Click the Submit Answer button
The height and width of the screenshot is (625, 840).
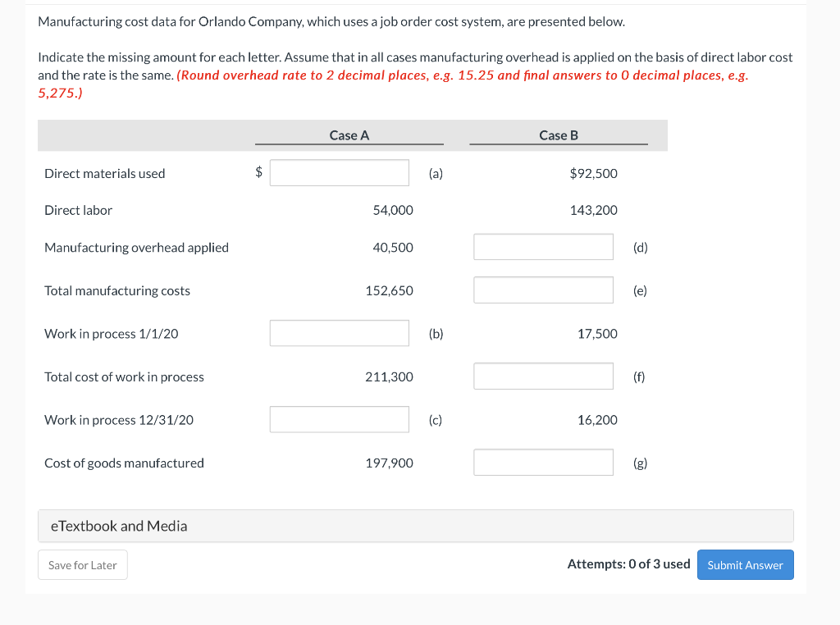click(x=745, y=564)
